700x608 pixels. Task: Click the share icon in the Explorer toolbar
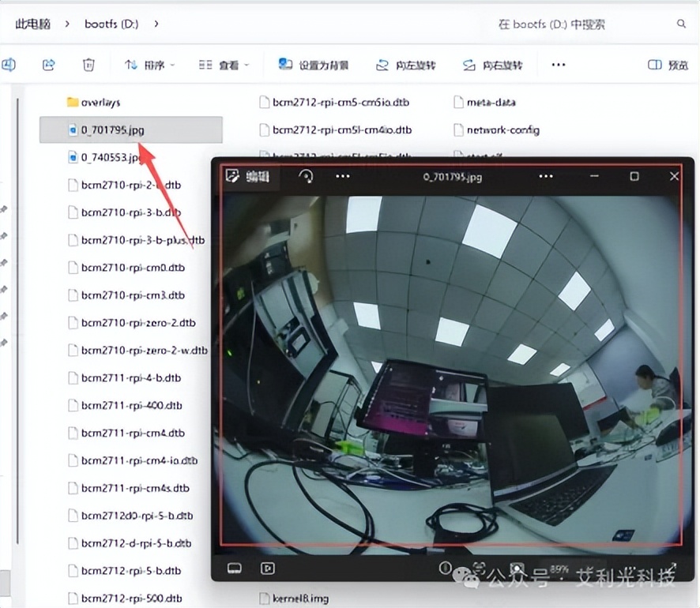point(48,65)
